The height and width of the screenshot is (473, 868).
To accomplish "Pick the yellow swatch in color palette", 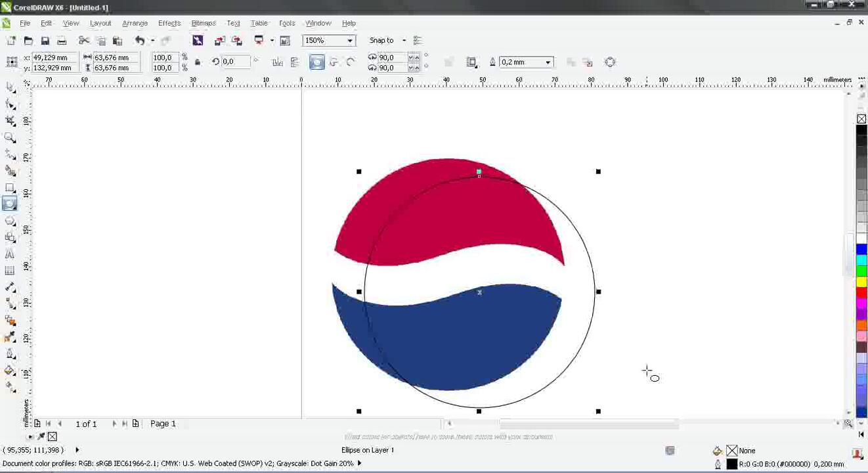I will [861, 282].
